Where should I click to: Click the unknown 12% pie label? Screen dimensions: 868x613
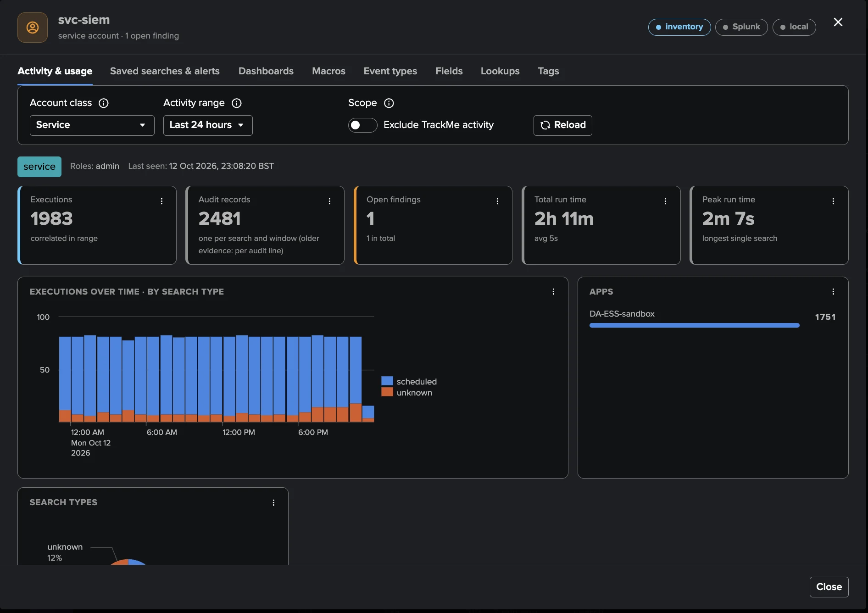(x=65, y=552)
